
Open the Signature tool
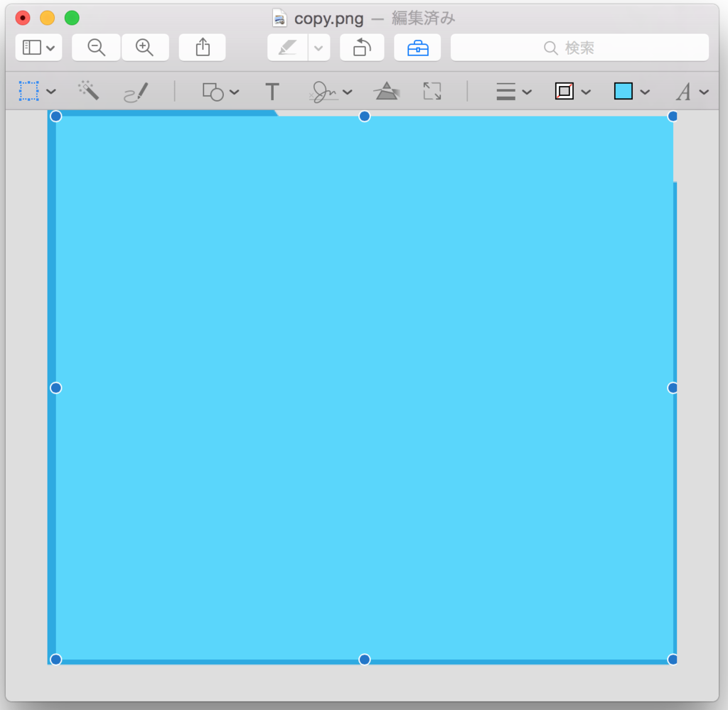(323, 92)
